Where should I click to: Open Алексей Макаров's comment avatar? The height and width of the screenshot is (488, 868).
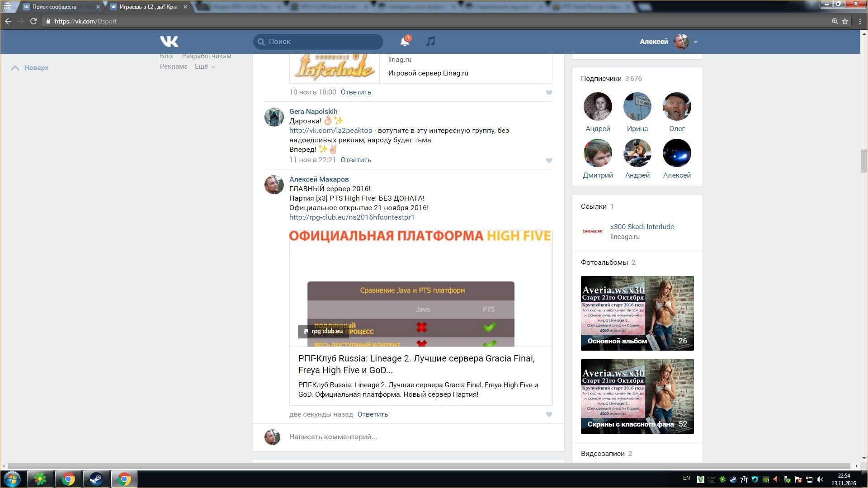point(274,185)
